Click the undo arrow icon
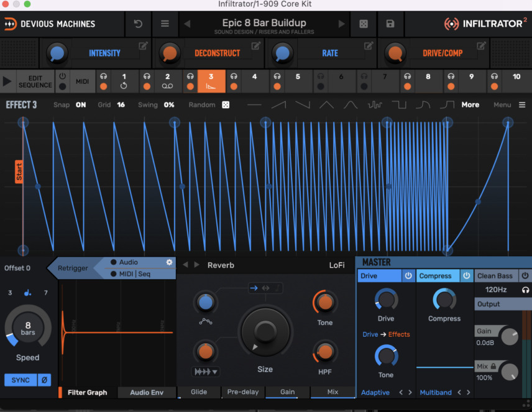This screenshot has height=412, width=532. pyautogui.click(x=138, y=24)
